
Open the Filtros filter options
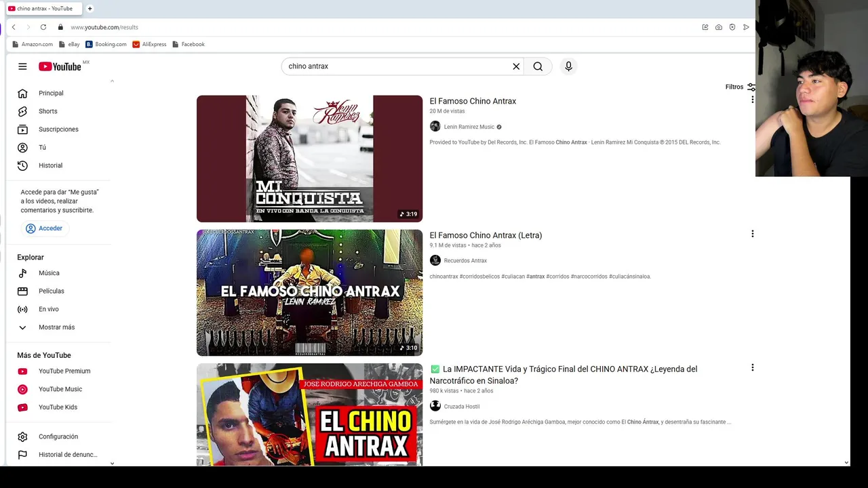coord(740,87)
